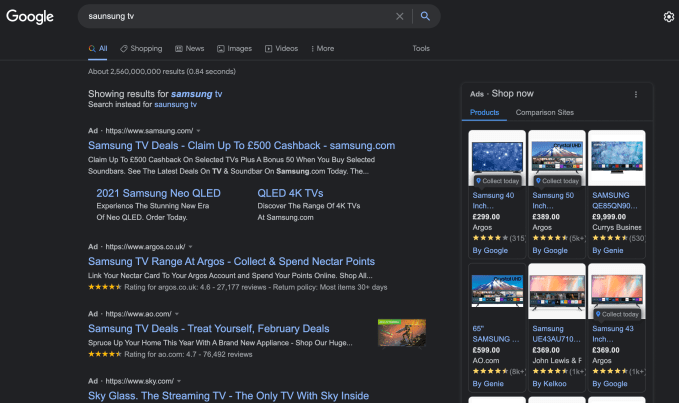Switch to the Images tab
Screen dimensions: 679x403
[234, 48]
